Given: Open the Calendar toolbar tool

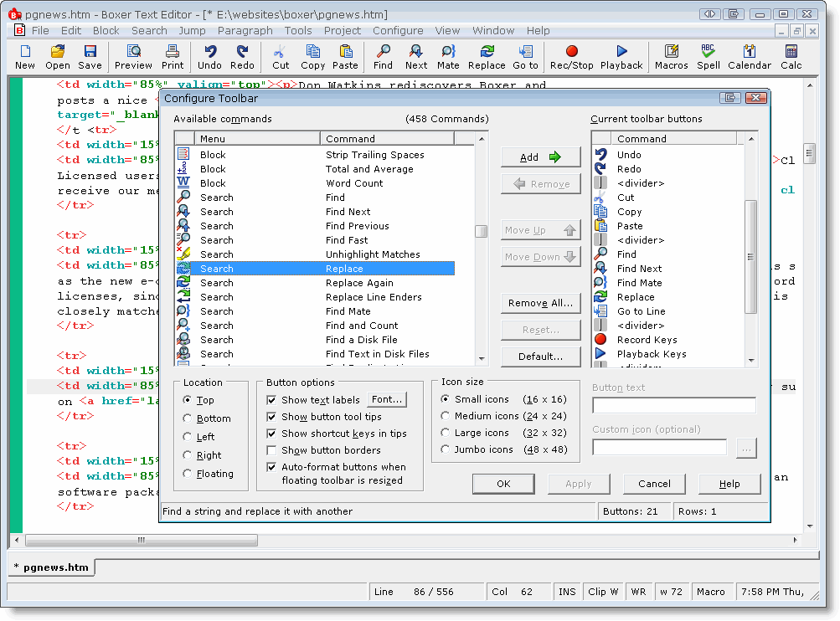Looking at the screenshot, I should pos(750,57).
